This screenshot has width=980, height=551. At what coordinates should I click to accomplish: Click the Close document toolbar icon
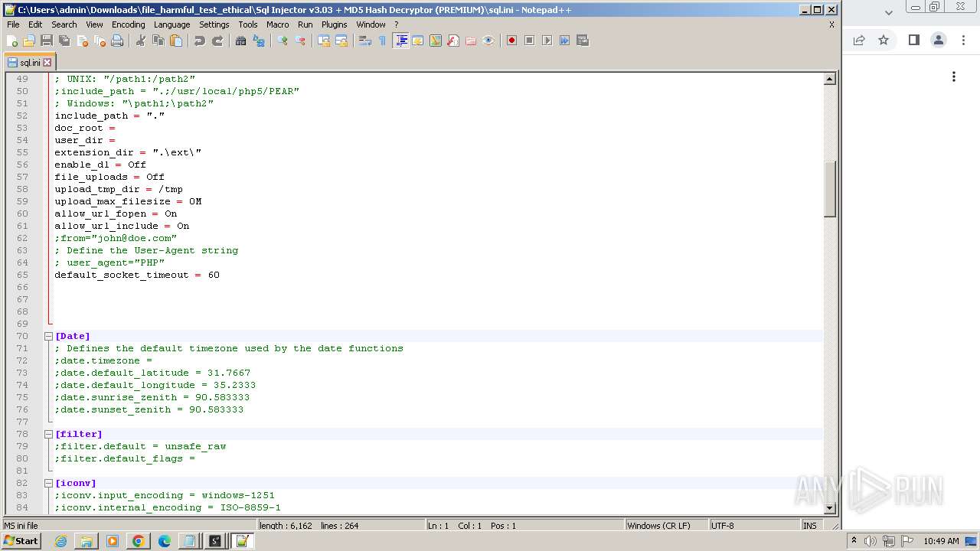coord(82,41)
